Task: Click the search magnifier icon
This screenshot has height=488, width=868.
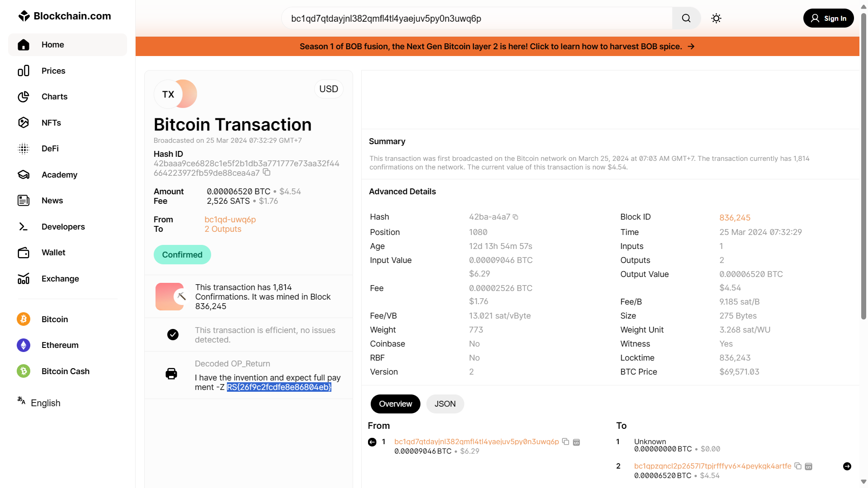Action: point(686,19)
